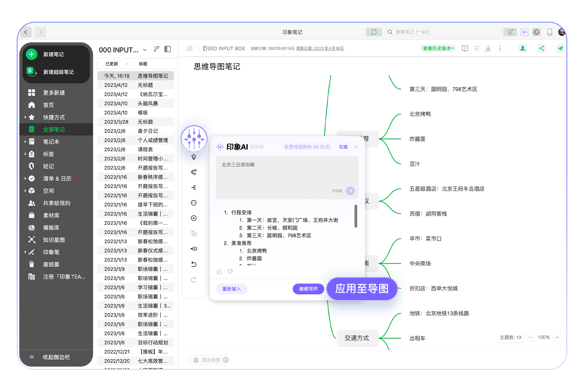Click the outline list view icon
The width and height of the screenshot is (584, 392).
click(477, 48)
